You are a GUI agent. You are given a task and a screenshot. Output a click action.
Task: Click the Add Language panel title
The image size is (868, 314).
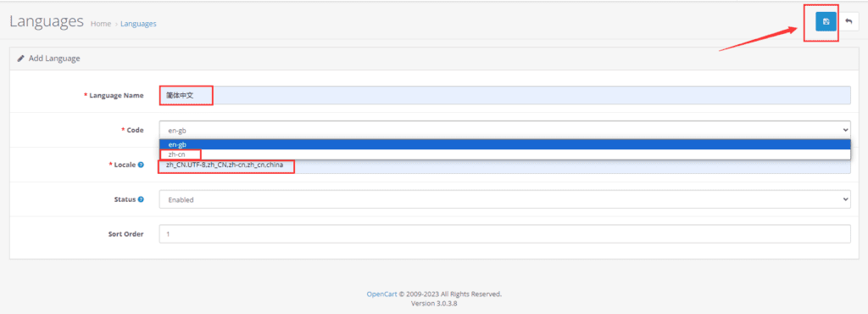click(x=54, y=59)
